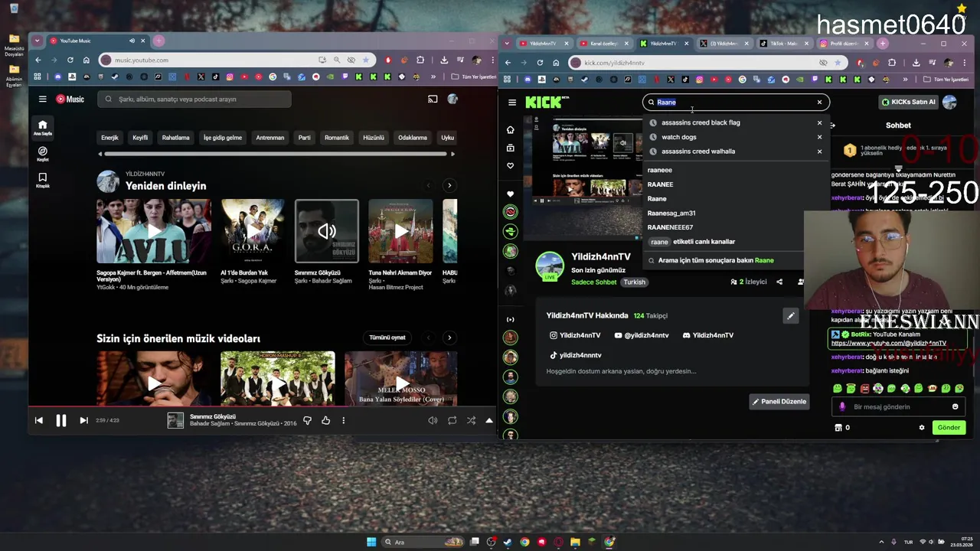Select the Odaklanma mood chip
This screenshot has width=980, height=551.
413,138
